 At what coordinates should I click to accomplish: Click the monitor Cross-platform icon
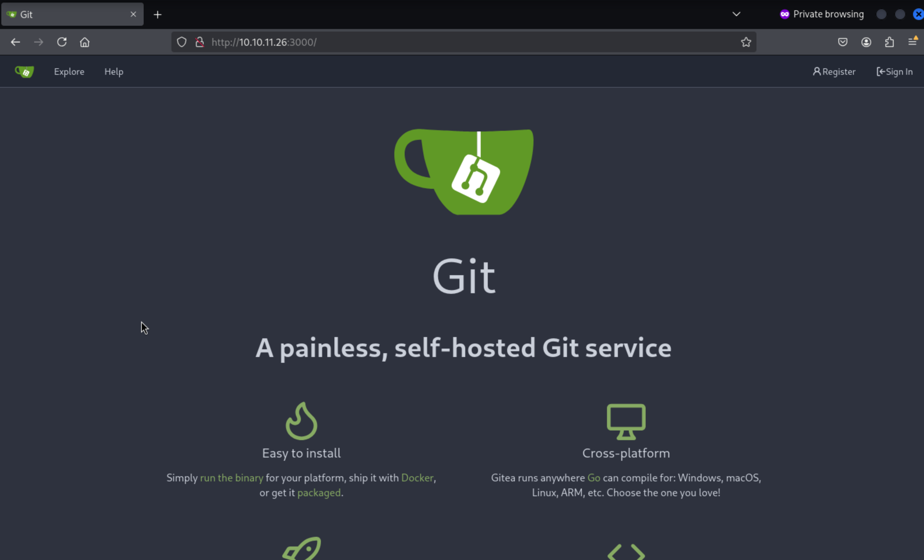click(x=626, y=421)
